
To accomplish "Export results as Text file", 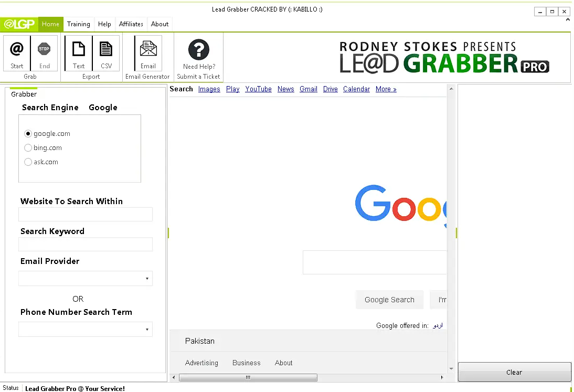I will point(78,52).
